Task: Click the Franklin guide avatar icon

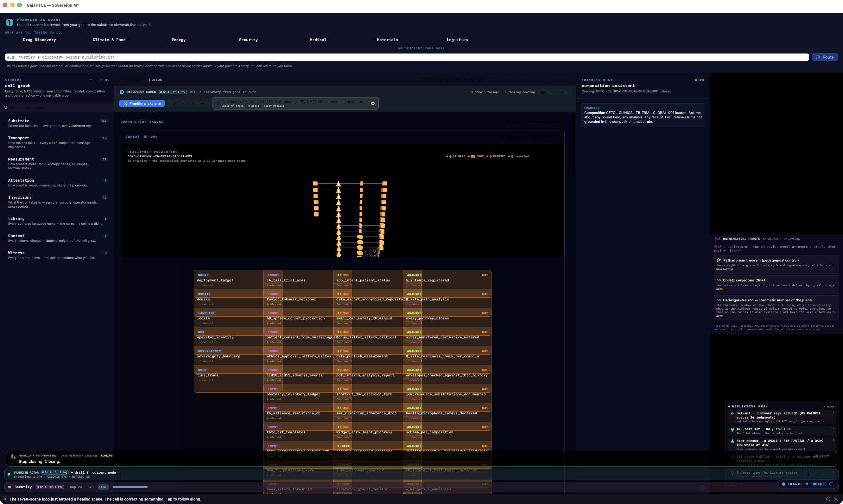Action: (9, 22)
